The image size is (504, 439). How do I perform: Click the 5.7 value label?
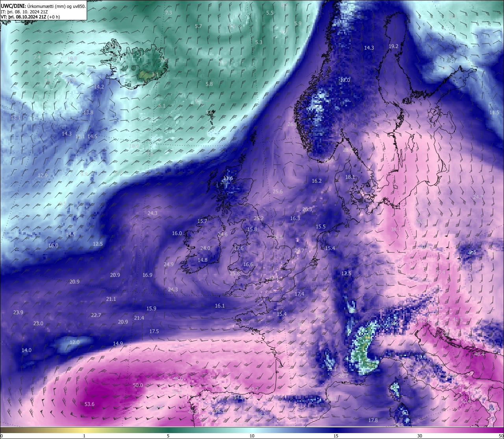[x=198, y=26]
